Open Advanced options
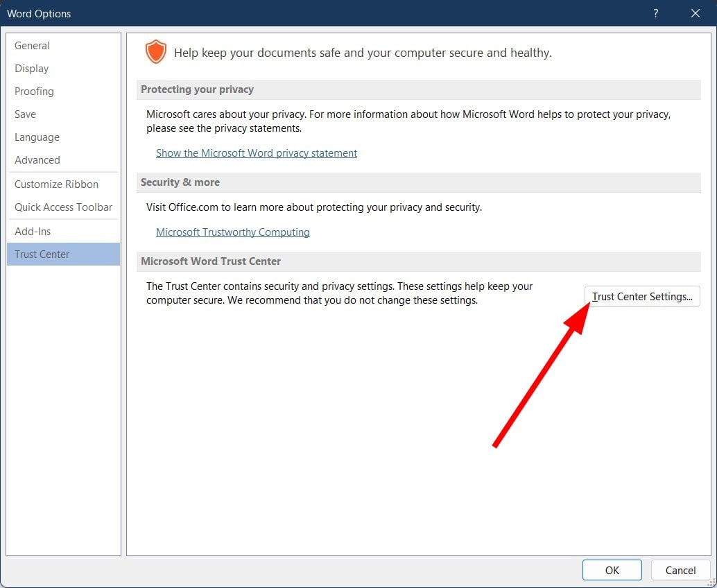This screenshot has width=717, height=588. pyautogui.click(x=63, y=160)
